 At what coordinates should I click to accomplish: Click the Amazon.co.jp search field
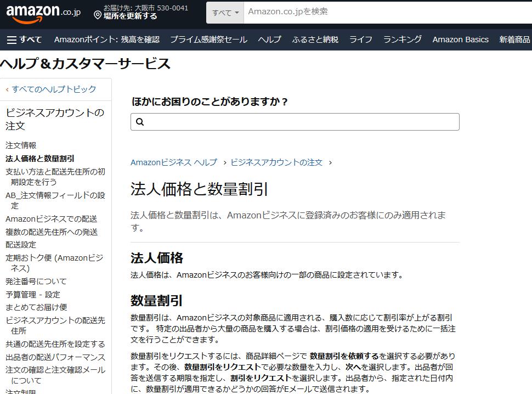[384, 12]
